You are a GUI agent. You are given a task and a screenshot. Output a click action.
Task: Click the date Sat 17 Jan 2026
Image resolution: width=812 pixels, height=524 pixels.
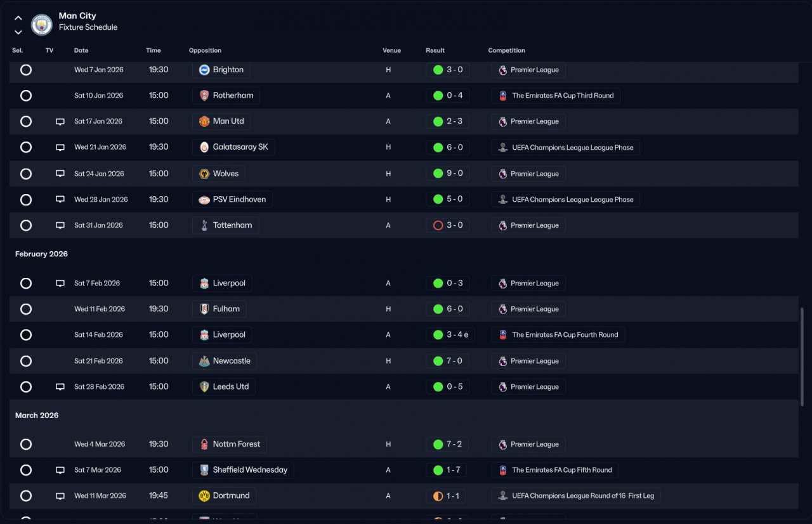98,121
